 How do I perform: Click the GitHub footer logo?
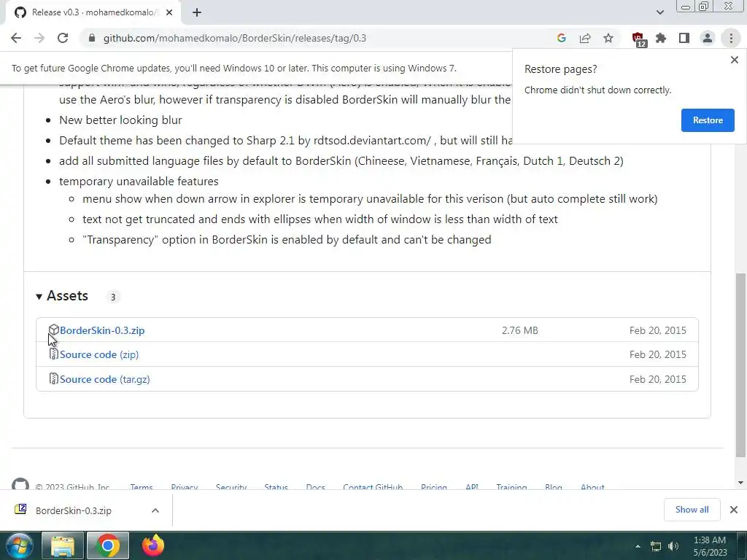point(20,483)
